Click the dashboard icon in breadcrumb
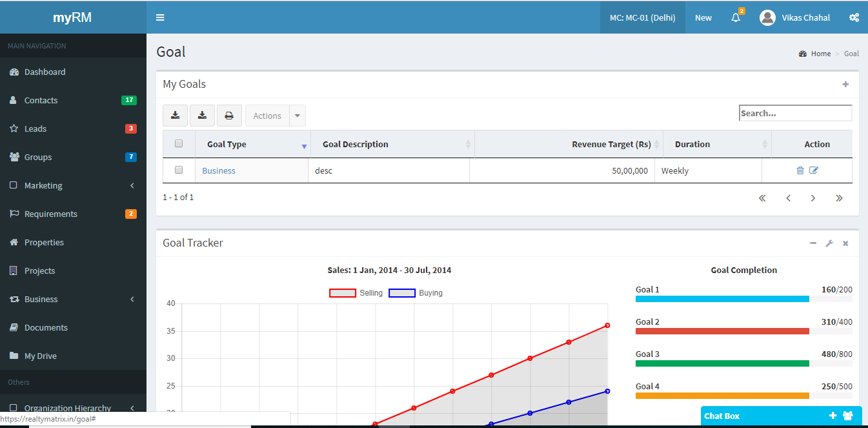Image resolution: width=868 pixels, height=428 pixels. coord(803,54)
